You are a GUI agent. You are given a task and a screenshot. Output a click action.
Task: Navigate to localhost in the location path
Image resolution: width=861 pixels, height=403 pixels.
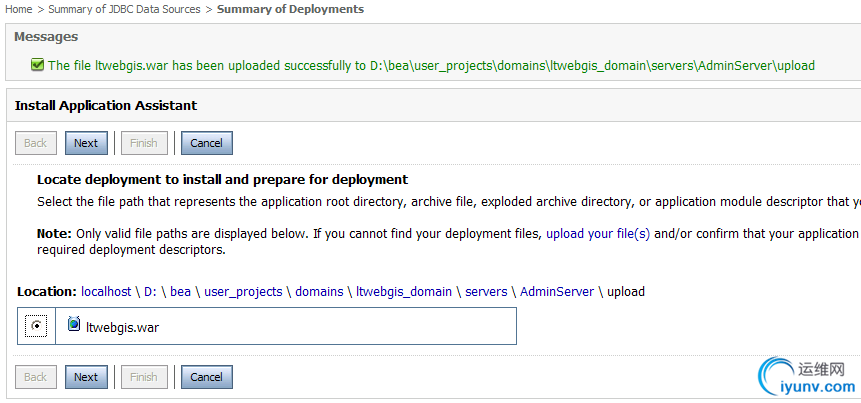(x=106, y=292)
